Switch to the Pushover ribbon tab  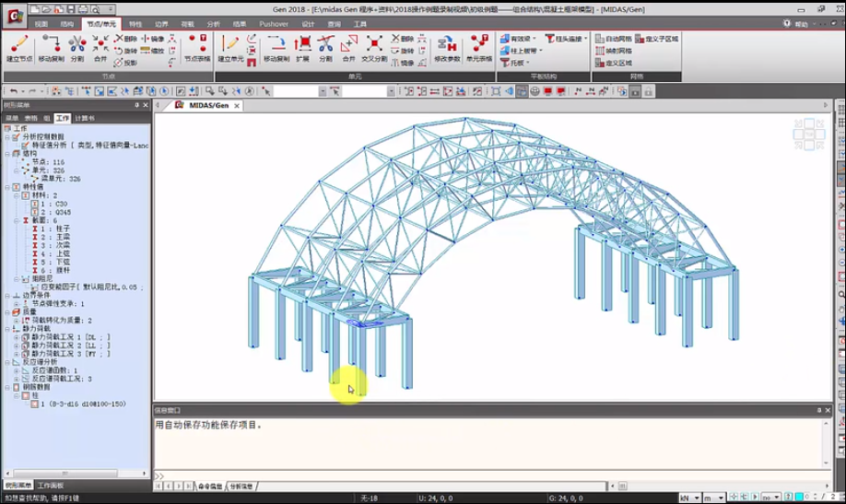click(274, 23)
